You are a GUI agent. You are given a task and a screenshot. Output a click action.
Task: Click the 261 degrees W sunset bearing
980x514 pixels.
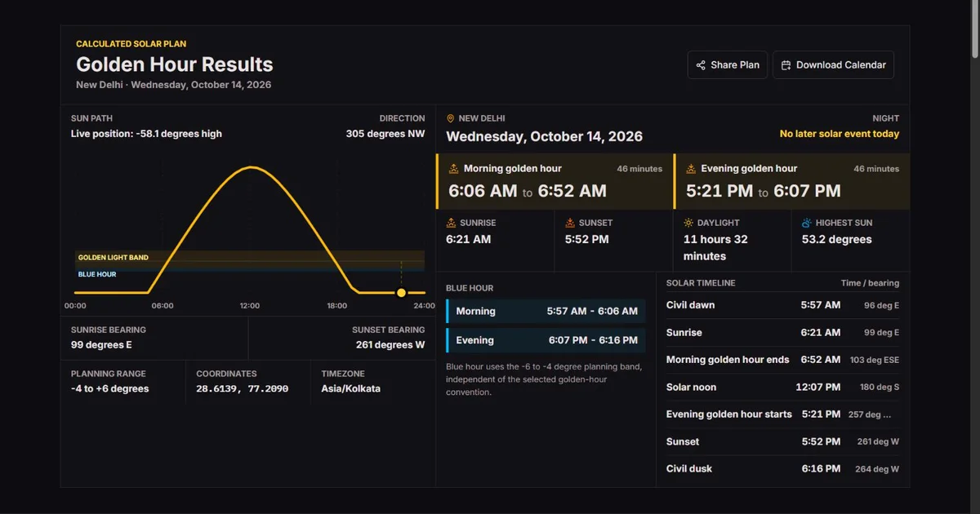[390, 345]
